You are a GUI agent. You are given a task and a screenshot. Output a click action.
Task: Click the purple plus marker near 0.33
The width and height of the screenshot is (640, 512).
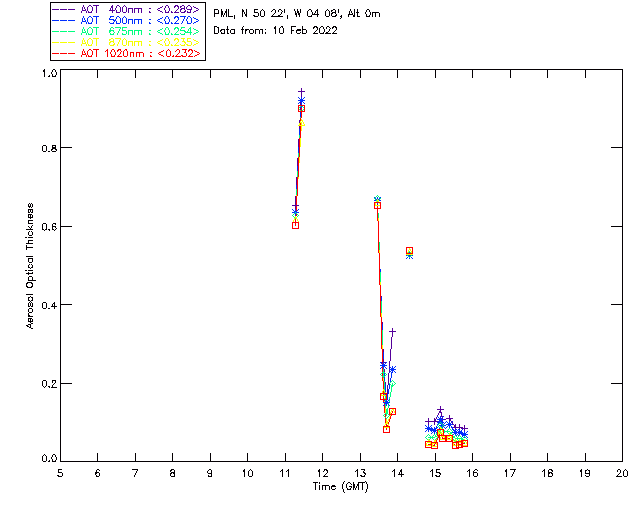coord(392,332)
